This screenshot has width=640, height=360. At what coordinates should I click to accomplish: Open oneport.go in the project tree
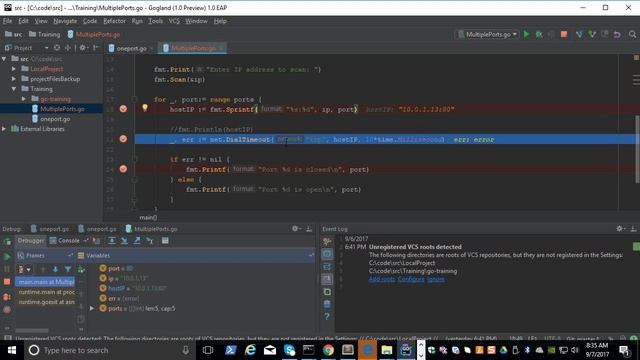click(x=55, y=119)
